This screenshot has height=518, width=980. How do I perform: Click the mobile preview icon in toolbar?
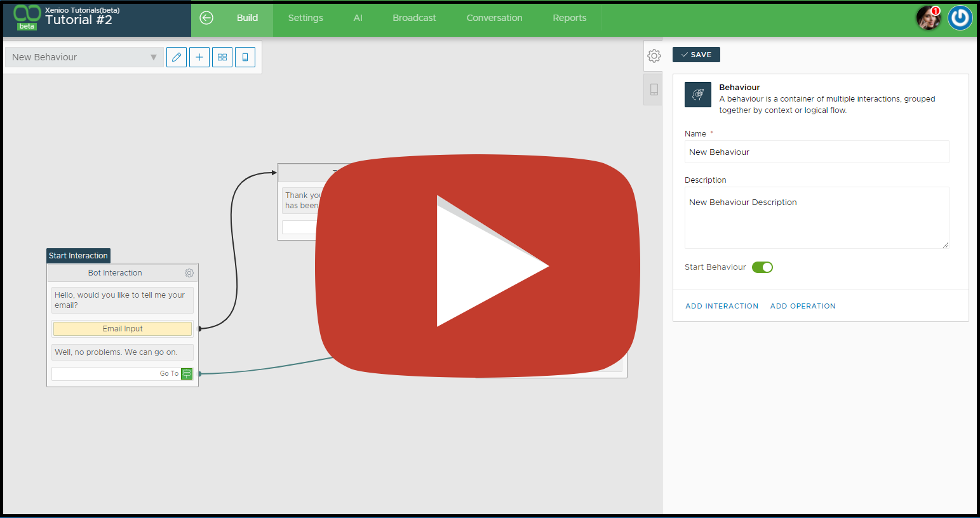(x=245, y=57)
